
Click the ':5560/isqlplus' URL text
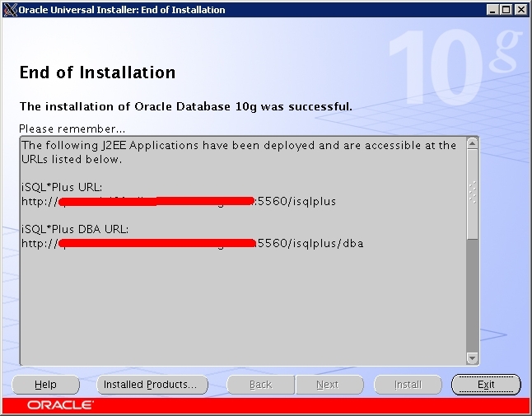coord(295,202)
